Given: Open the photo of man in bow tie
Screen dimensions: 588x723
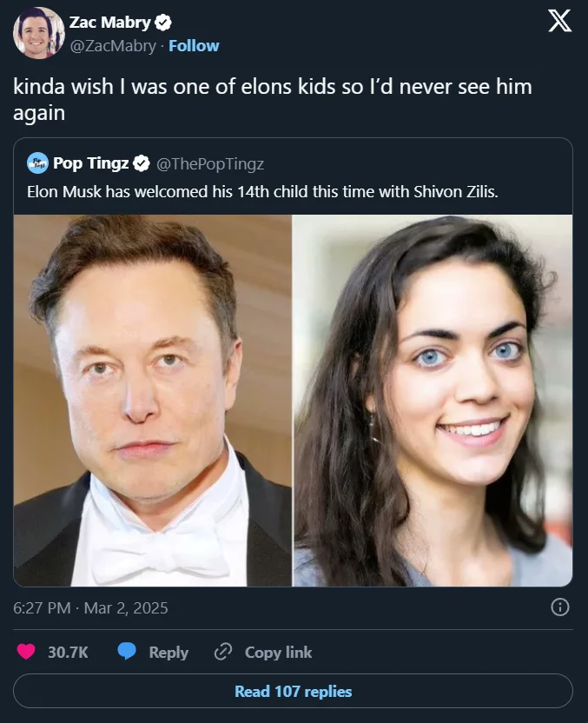Looking at the screenshot, I should pyautogui.click(x=153, y=400).
